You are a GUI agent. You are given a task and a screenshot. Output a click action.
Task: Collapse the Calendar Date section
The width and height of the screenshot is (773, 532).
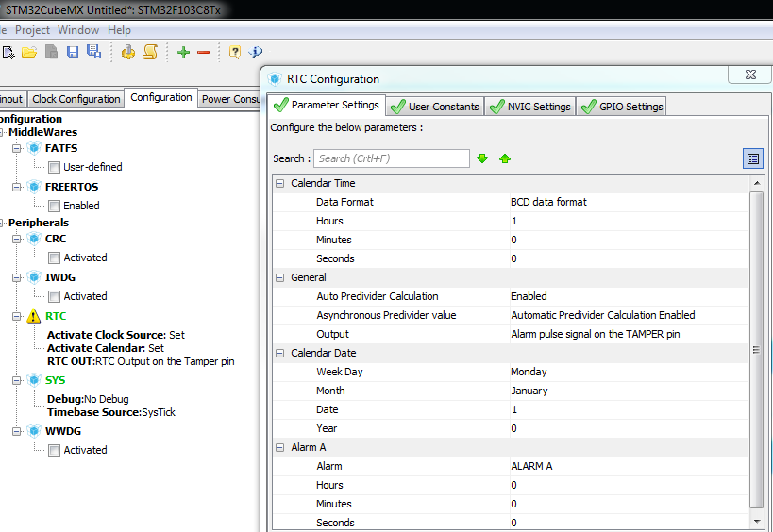point(280,353)
